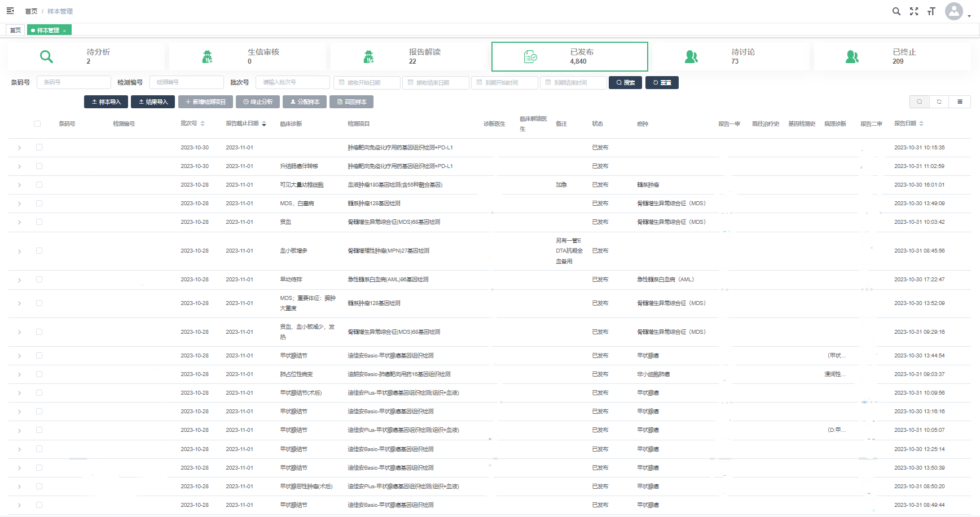Click the 样本导入 button
Screen dimensions: 980x517
(x=106, y=102)
